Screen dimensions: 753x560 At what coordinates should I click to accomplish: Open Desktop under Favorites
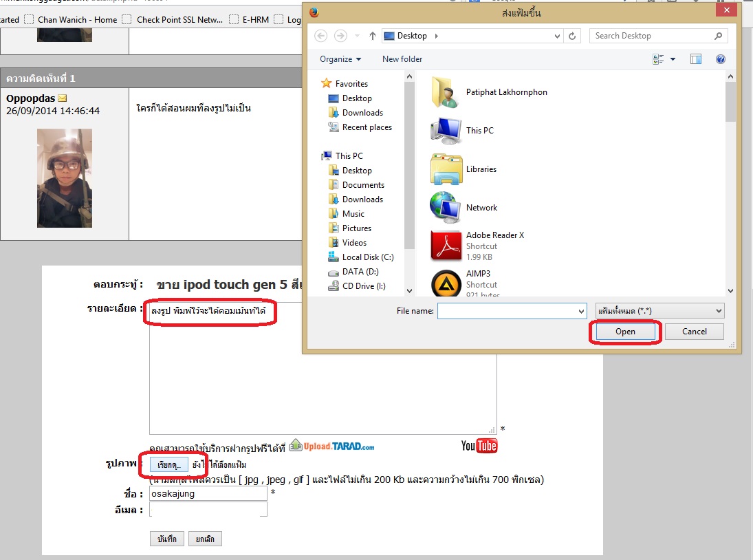pyautogui.click(x=356, y=98)
